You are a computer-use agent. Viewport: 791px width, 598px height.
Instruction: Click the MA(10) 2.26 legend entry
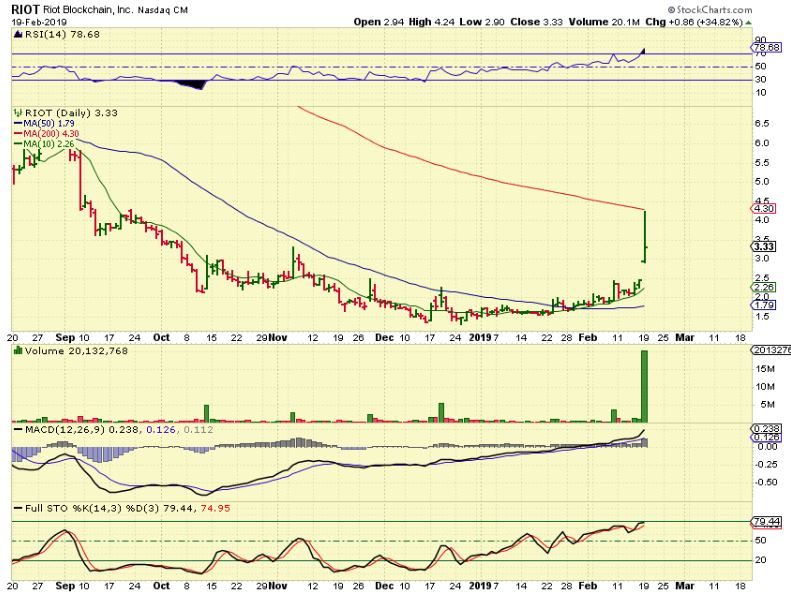coord(44,144)
